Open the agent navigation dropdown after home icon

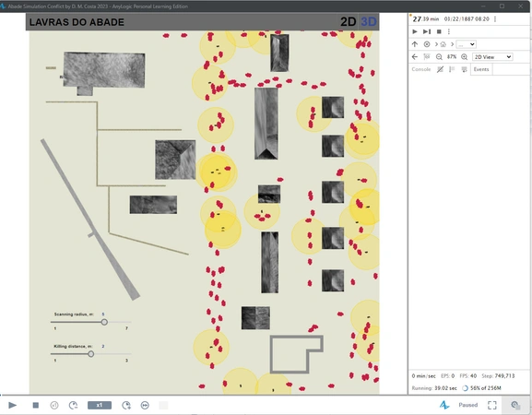pos(466,44)
